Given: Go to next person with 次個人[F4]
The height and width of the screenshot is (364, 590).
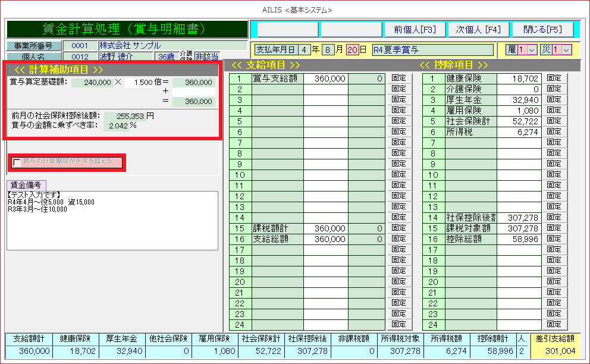Looking at the screenshot, I should tap(478, 30).
